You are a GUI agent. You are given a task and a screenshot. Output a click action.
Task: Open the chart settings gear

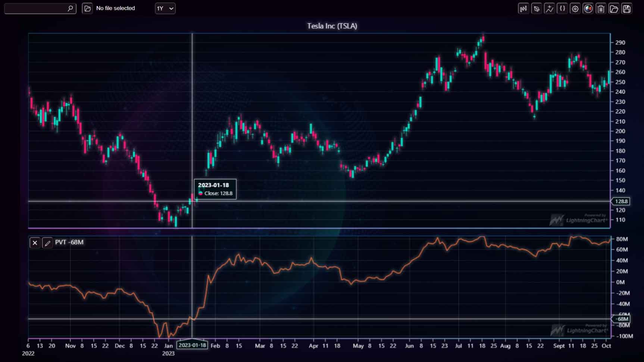[575, 9]
